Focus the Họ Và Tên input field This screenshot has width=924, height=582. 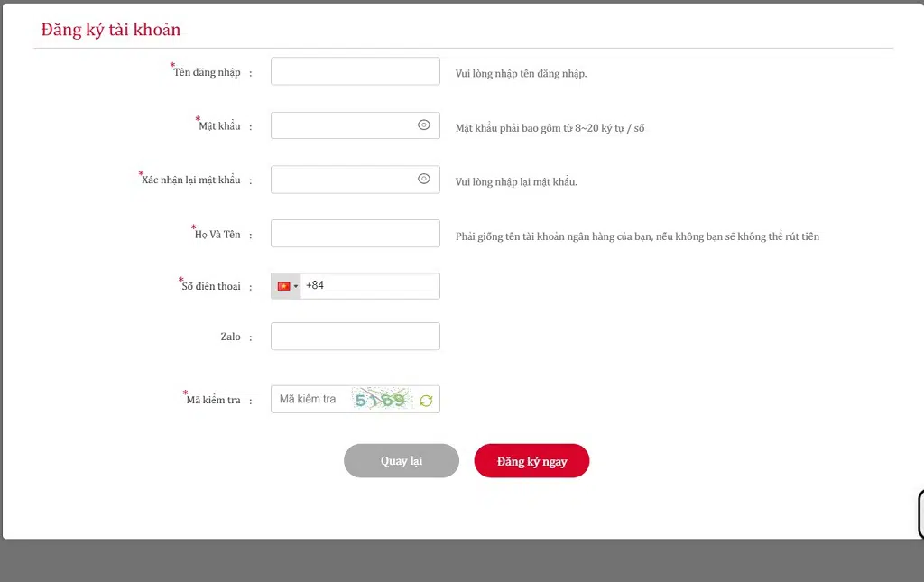coord(356,234)
